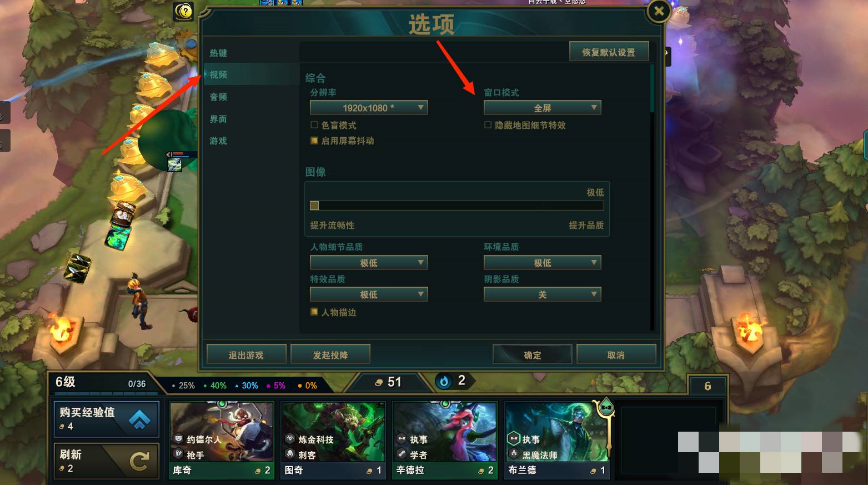Buy the 布兰德 champion card
868x485 pixels.
(x=556, y=440)
